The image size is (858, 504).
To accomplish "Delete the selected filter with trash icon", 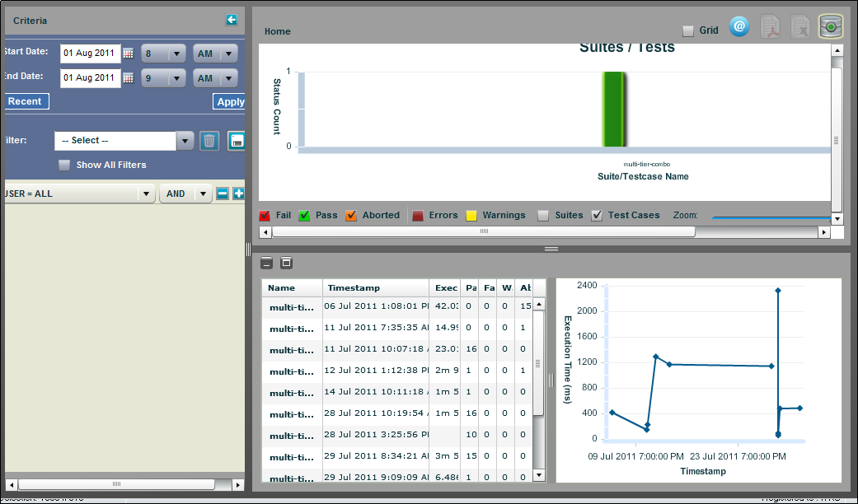I will pyautogui.click(x=209, y=141).
